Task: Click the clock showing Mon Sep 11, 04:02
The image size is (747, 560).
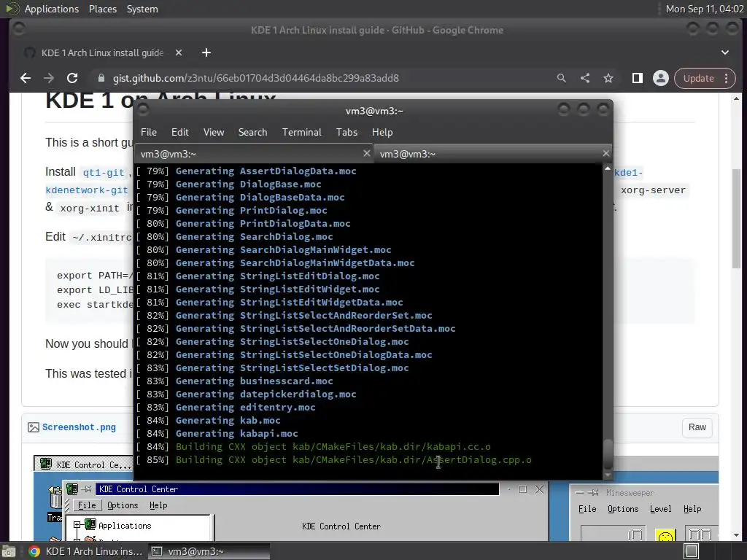Action: coord(704,9)
